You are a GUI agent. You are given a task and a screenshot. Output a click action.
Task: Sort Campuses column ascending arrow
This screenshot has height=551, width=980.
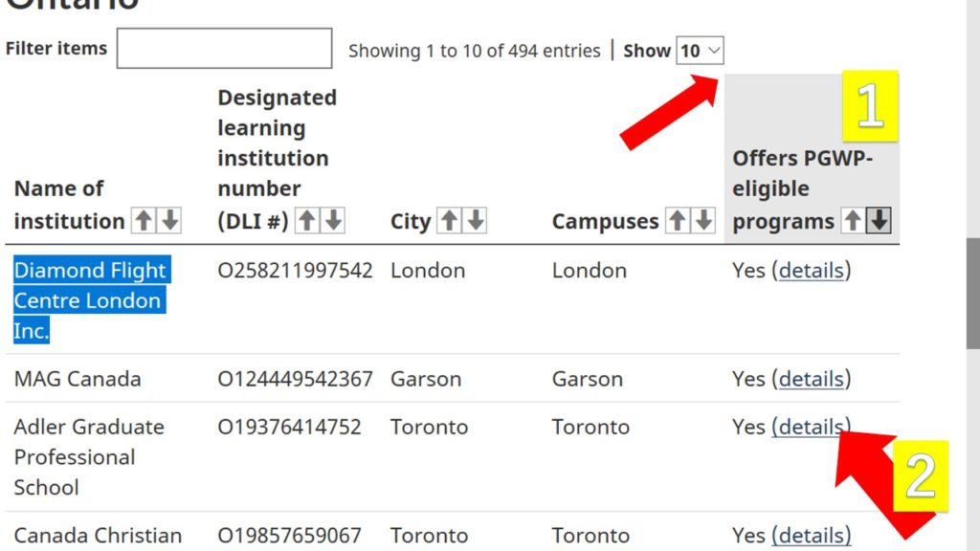(x=677, y=221)
